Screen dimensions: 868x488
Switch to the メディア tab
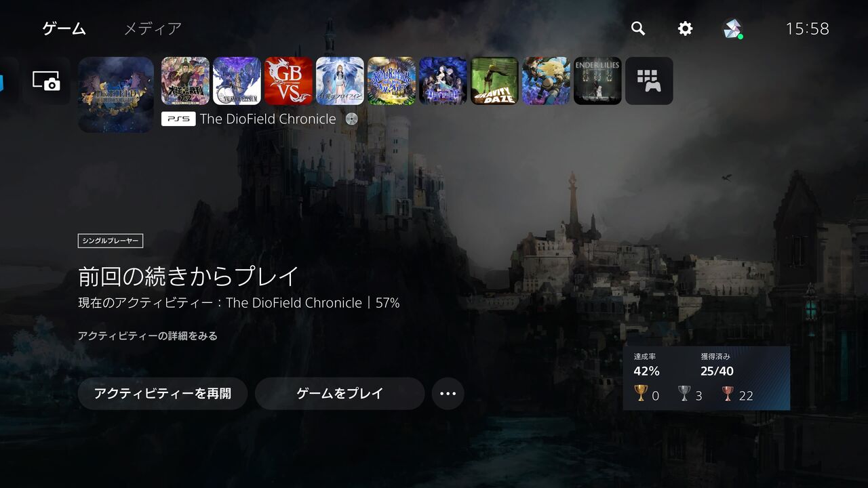pyautogui.click(x=153, y=28)
